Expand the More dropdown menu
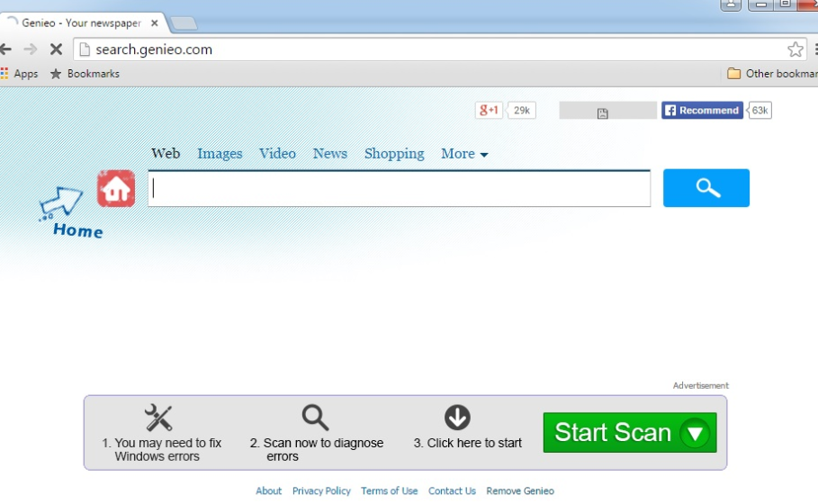818x504 pixels. tap(464, 153)
